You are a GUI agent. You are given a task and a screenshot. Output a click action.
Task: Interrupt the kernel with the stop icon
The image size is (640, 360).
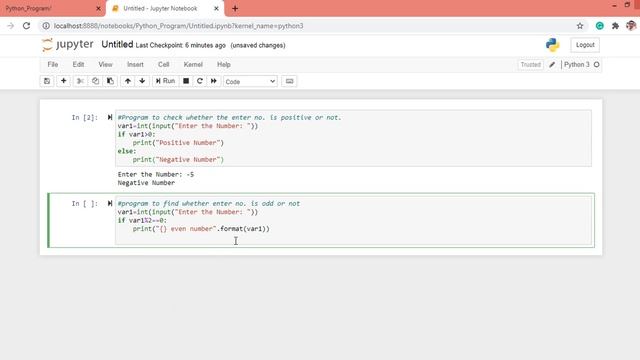coord(186,81)
